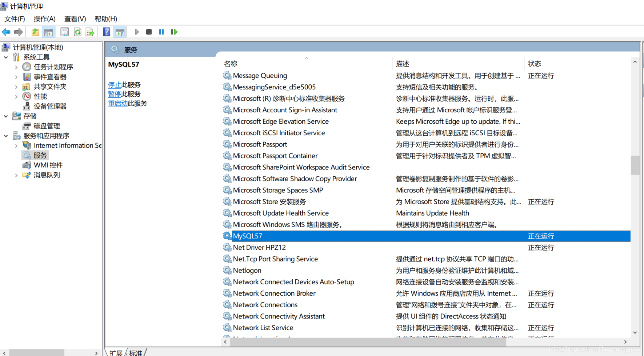Click the scroll up arrow of services list
Screen dimensions: 644x356
point(635,62)
